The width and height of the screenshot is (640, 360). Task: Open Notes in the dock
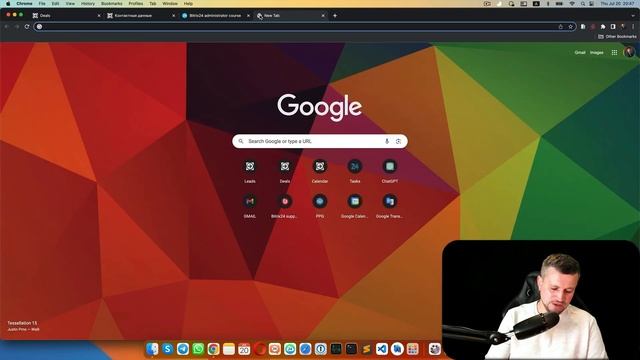229,349
